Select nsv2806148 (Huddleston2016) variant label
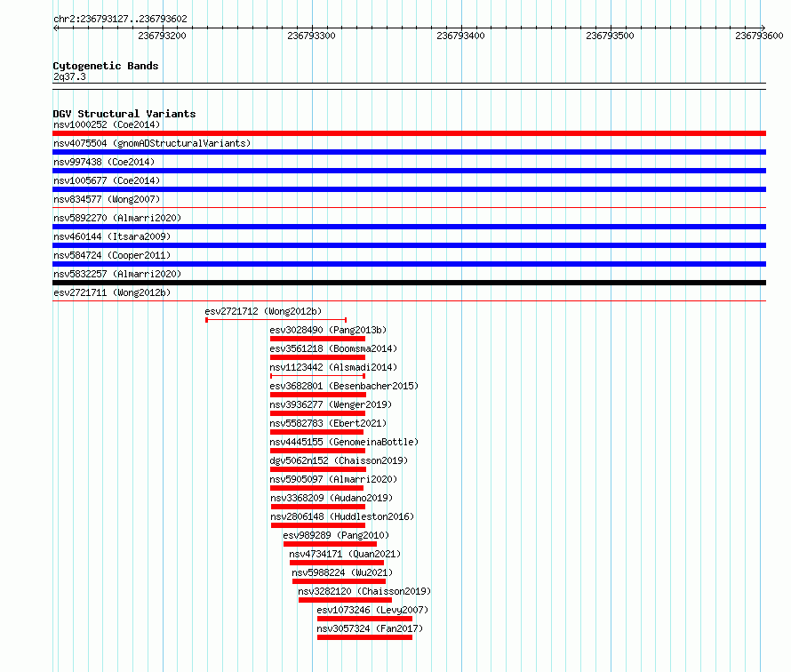The width and height of the screenshot is (791, 672). click(342, 516)
